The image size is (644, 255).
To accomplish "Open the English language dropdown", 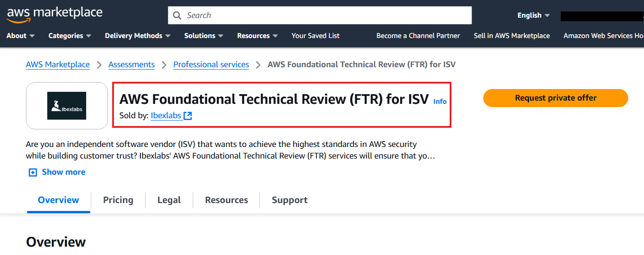I will coord(533,15).
